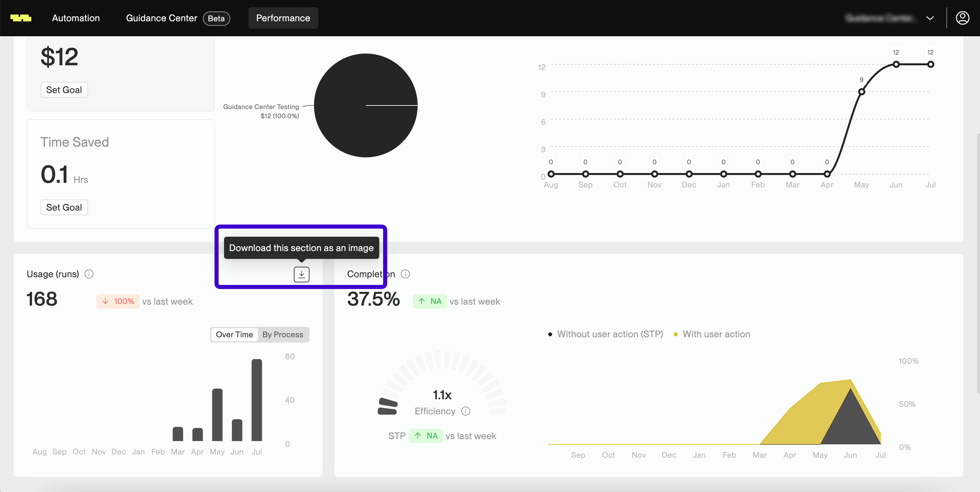Switch usage chart to By Process
Viewport: 980px width, 492px height.
tap(283, 334)
